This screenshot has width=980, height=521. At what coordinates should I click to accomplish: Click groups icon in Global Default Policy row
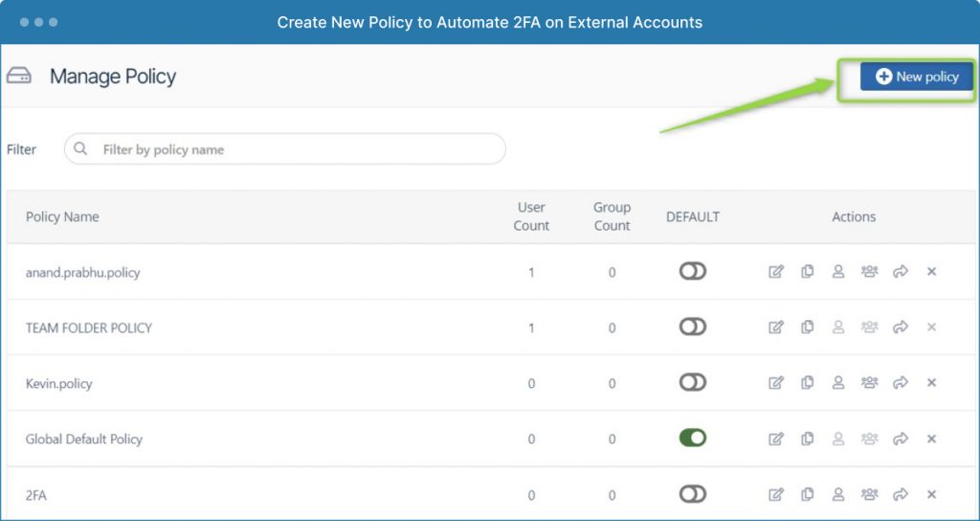[869, 439]
